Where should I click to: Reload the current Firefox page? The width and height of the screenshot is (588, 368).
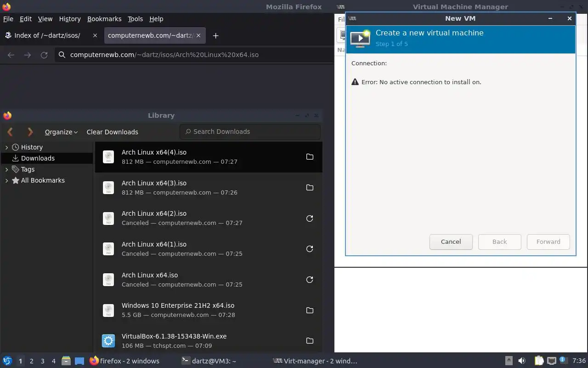pyautogui.click(x=44, y=55)
